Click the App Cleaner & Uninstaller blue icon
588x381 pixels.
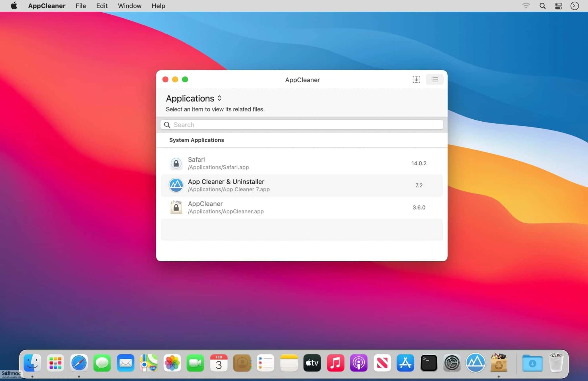click(176, 185)
